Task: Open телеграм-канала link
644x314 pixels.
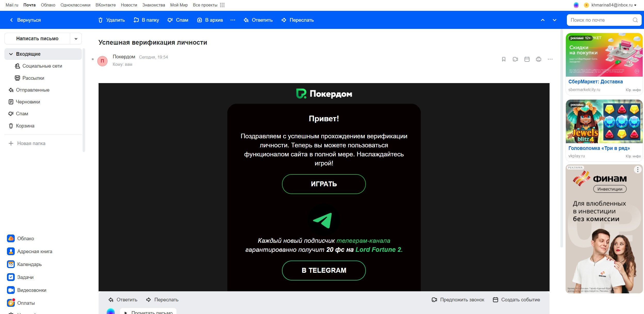Action: coord(363,241)
